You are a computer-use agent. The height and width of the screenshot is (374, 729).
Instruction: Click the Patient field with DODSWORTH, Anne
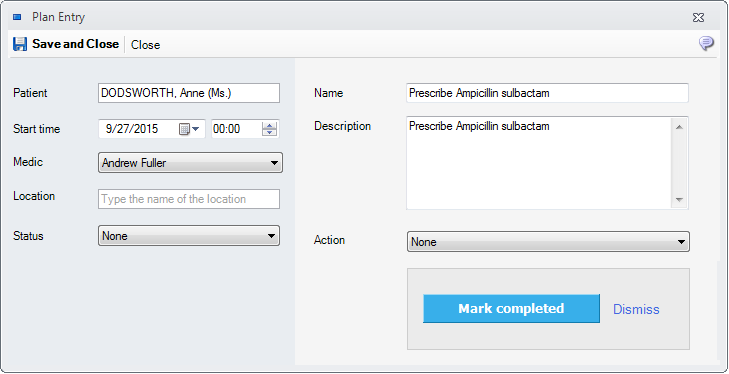coord(189,93)
